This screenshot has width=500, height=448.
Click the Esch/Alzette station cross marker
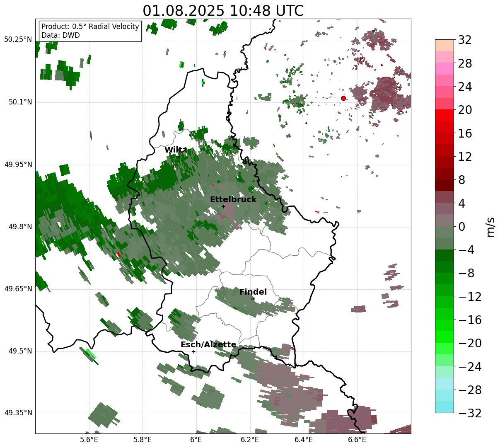click(x=193, y=351)
